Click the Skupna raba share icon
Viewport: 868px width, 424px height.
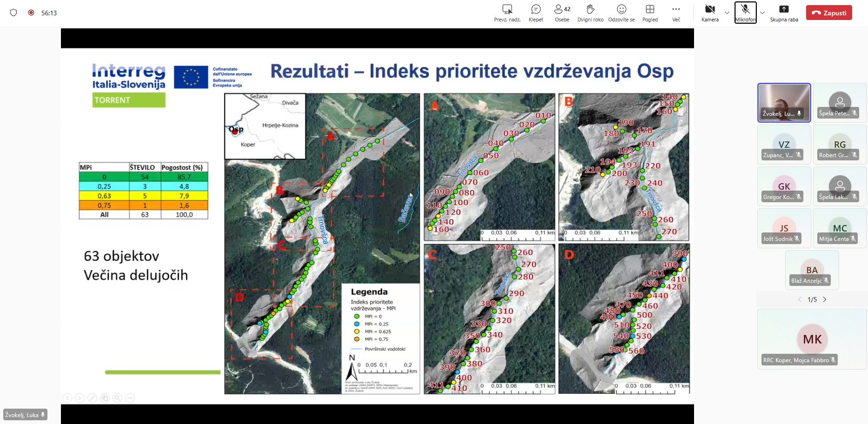tap(784, 9)
